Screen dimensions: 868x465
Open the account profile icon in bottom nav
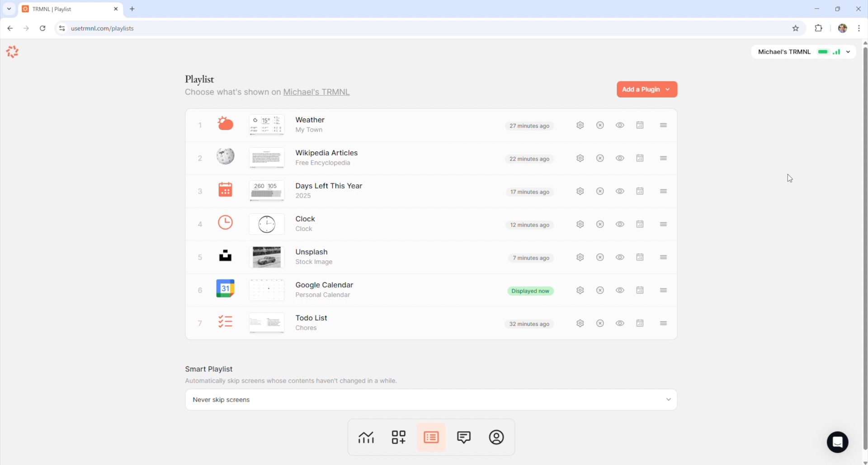[x=496, y=437]
